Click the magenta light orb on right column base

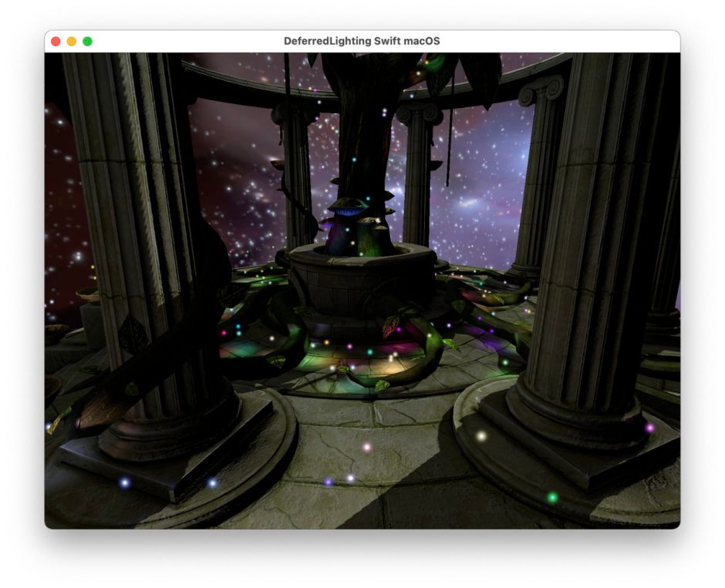click(x=649, y=428)
